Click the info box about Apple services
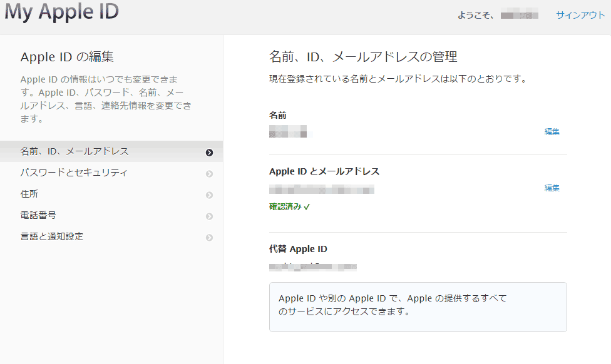The image size is (611, 364). [418, 306]
